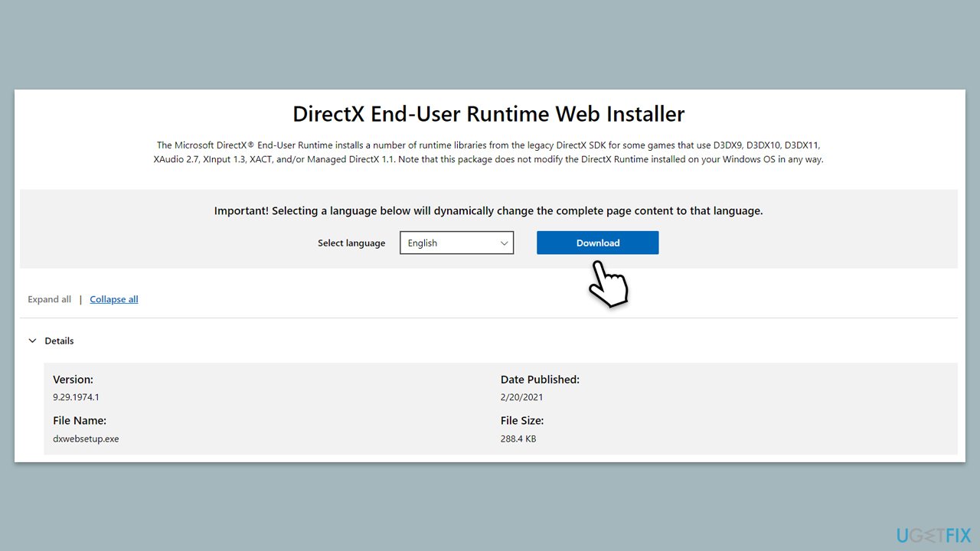Click the Important language notice text
980x551 pixels.
[x=488, y=210]
